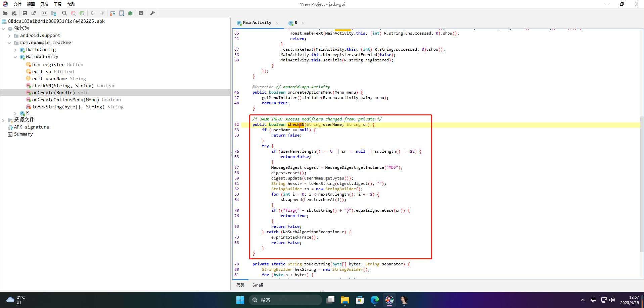The width and height of the screenshot is (644, 308).
Task: Click the MainActivity class in tree
Action: [x=42, y=56]
